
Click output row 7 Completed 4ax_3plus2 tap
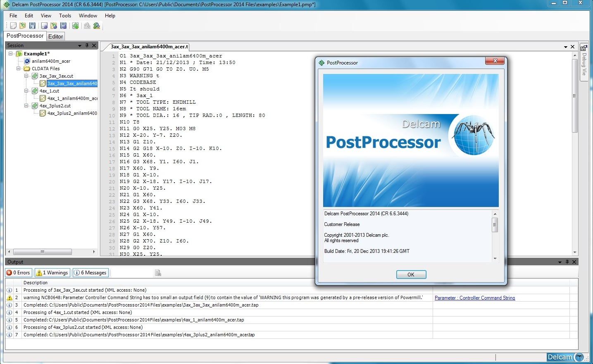tap(139, 335)
